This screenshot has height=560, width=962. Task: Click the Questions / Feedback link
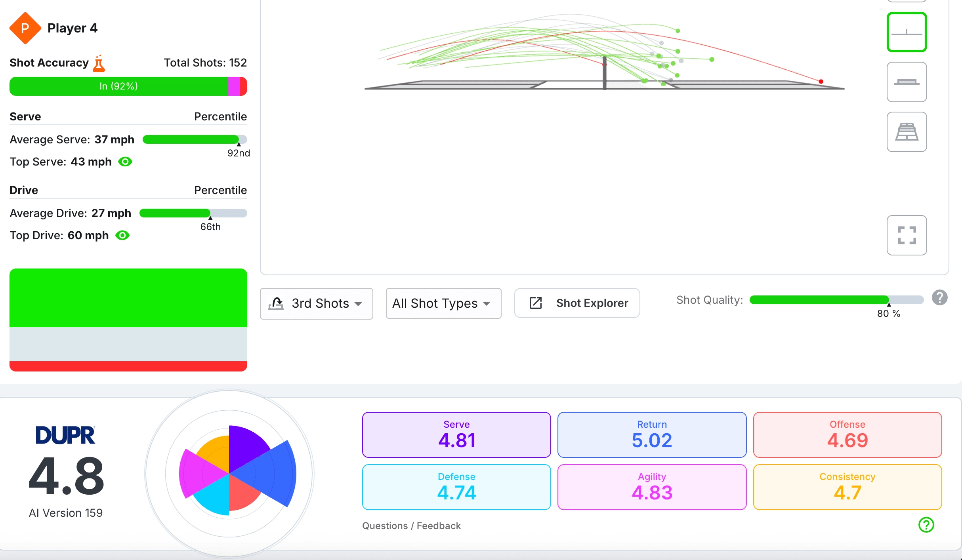pos(411,526)
